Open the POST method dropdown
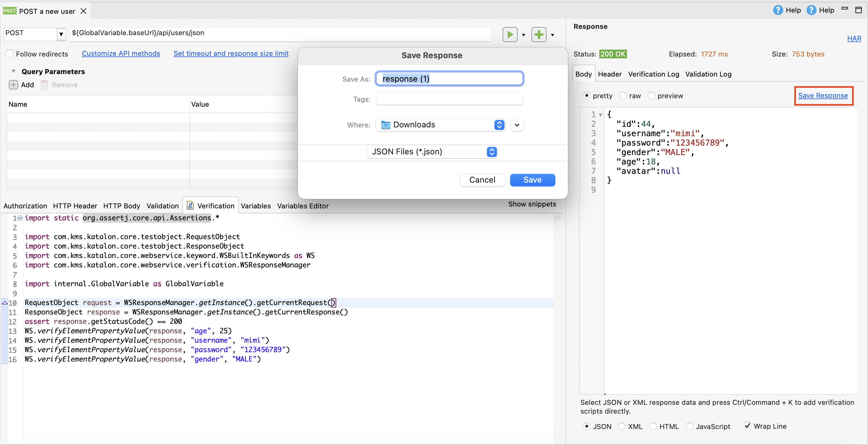Viewport: 868px width, 445px height. click(x=61, y=34)
